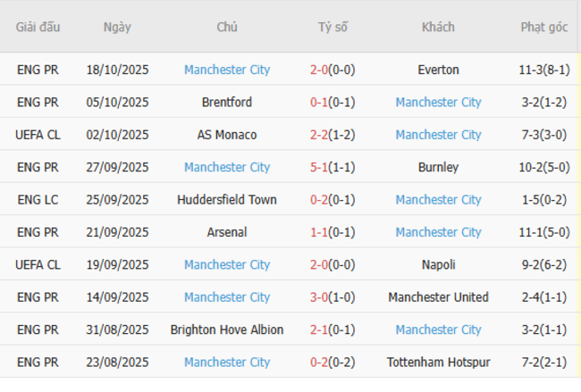This screenshot has width=581, height=392.
Task: Click the "Tỷ số" column header
Action: click(x=333, y=27)
